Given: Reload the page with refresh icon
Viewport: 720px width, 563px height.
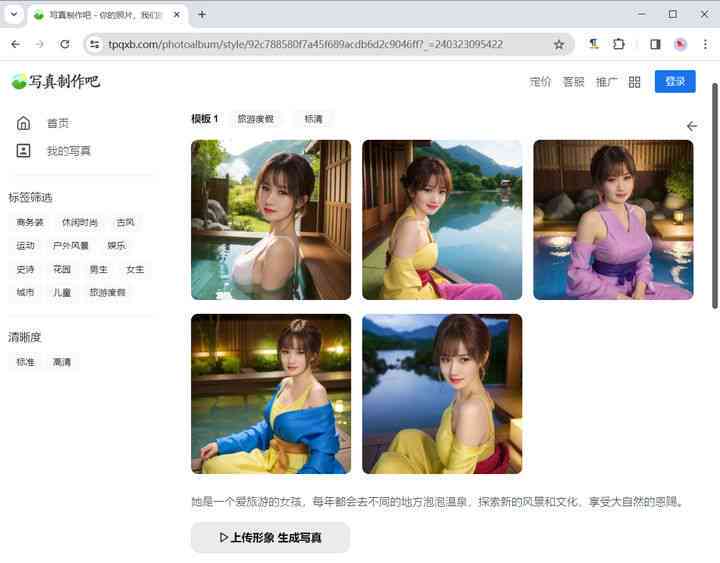Looking at the screenshot, I should point(65,44).
